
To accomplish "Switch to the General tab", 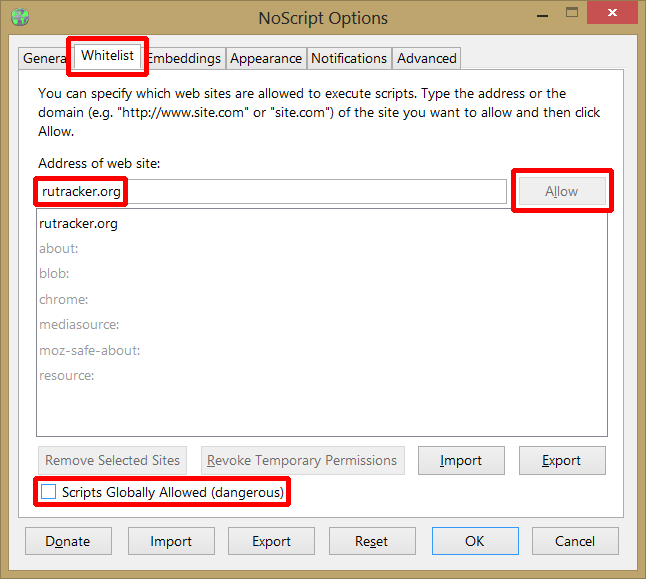I will click(43, 59).
